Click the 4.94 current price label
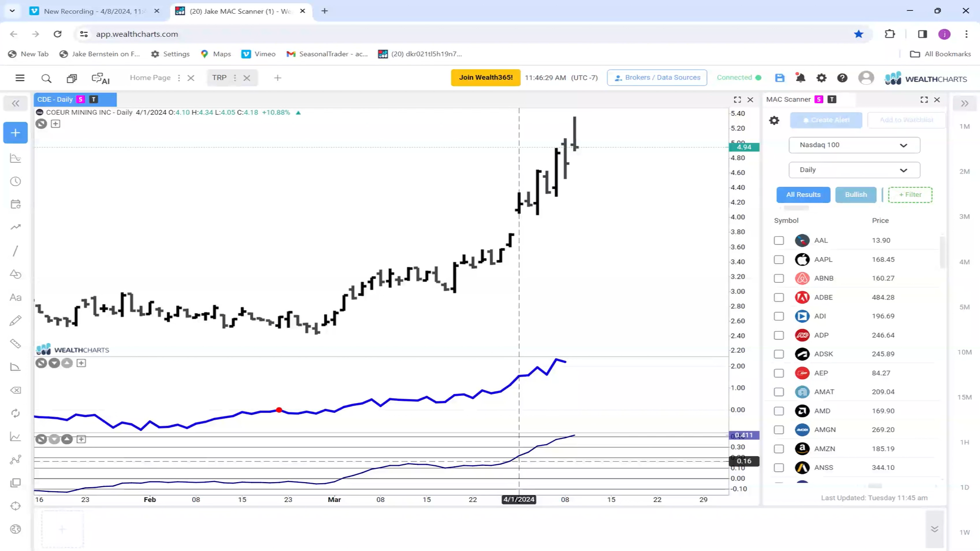 click(x=744, y=147)
